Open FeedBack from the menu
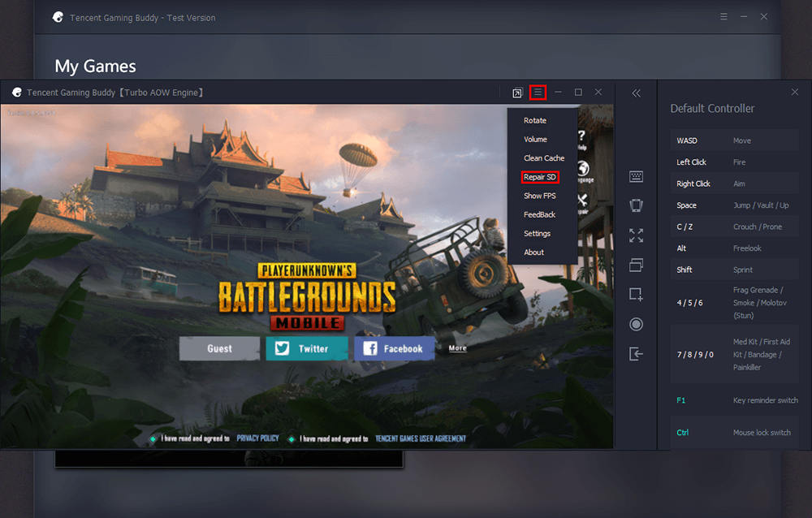 point(540,214)
